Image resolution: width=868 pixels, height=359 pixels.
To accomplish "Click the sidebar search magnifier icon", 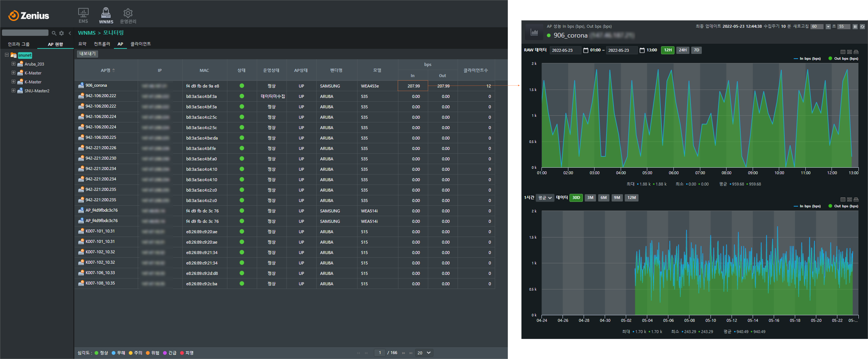I will [54, 33].
